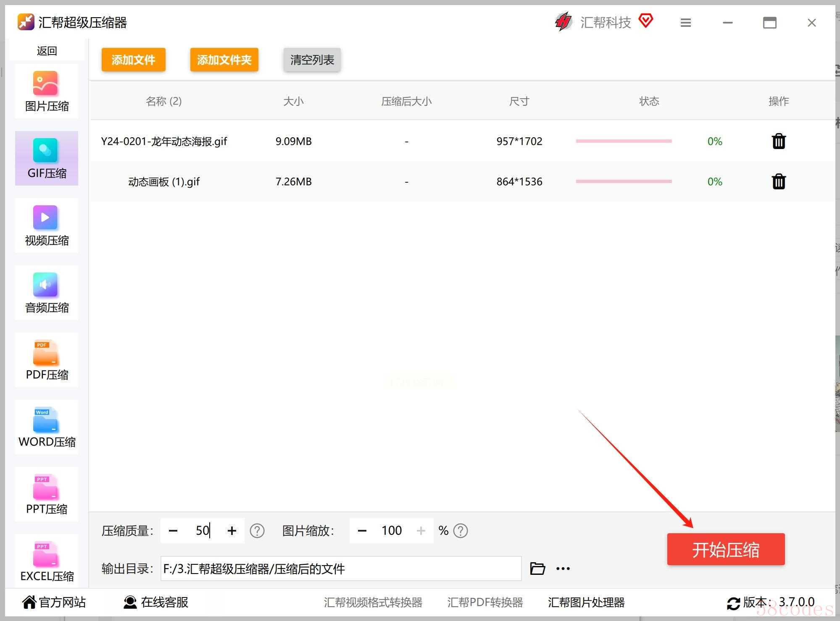
Task: Click 压缩后大小 column header
Action: [x=406, y=101]
